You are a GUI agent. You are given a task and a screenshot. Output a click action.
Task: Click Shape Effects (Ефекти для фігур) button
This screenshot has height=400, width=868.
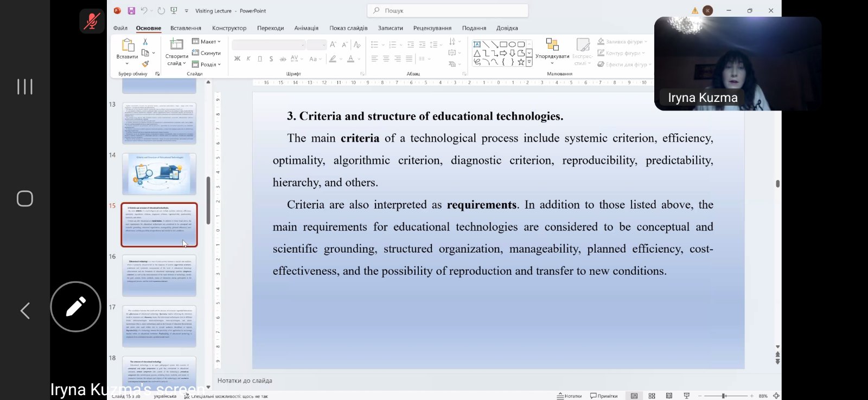coord(624,64)
